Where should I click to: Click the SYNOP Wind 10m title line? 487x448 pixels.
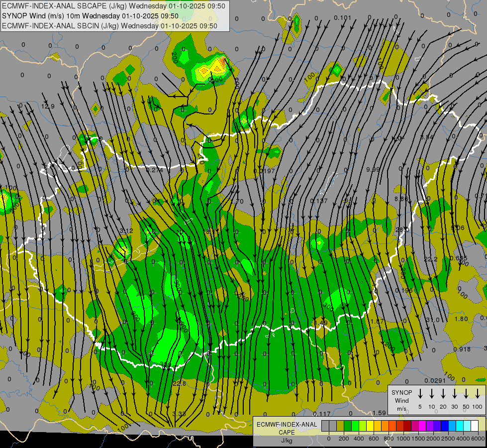tap(90, 16)
